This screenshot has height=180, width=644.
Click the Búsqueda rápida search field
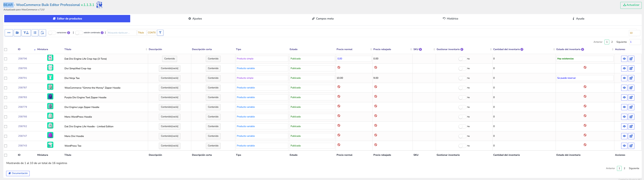tap(122, 33)
